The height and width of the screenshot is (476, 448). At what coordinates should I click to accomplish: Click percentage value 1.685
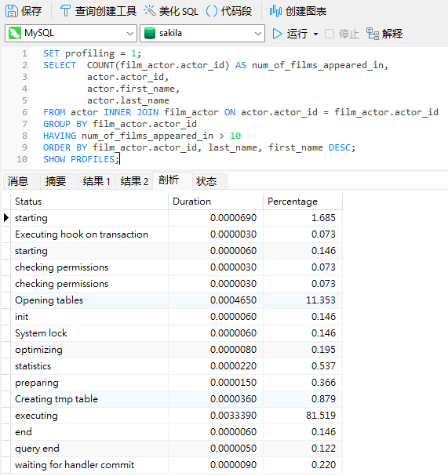(323, 218)
